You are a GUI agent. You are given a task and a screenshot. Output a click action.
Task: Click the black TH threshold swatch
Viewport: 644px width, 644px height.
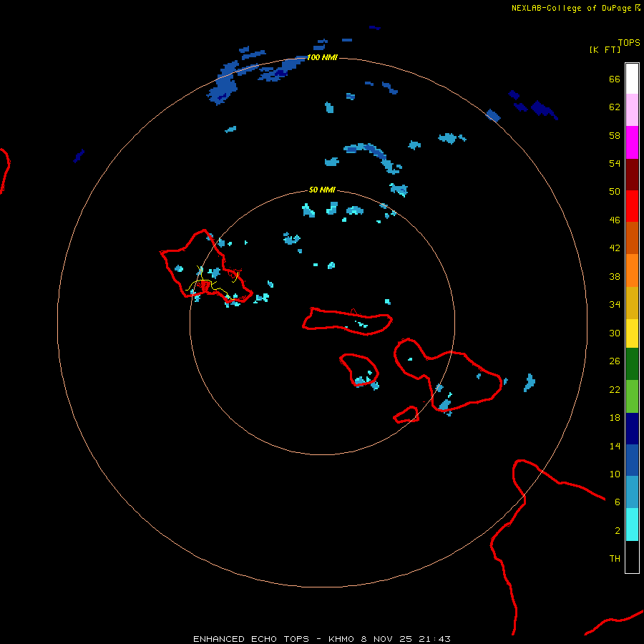632,557
